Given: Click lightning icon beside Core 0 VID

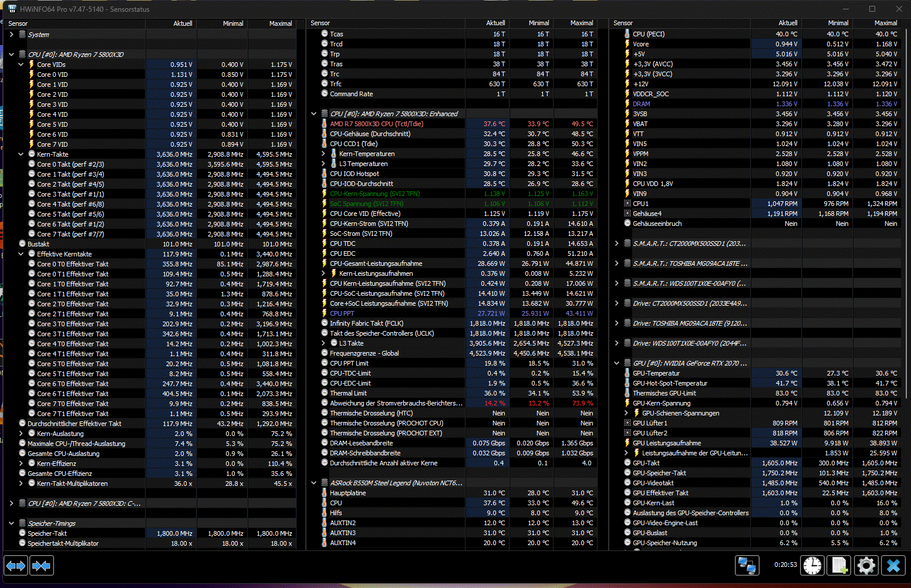Looking at the screenshot, I should 32,75.
